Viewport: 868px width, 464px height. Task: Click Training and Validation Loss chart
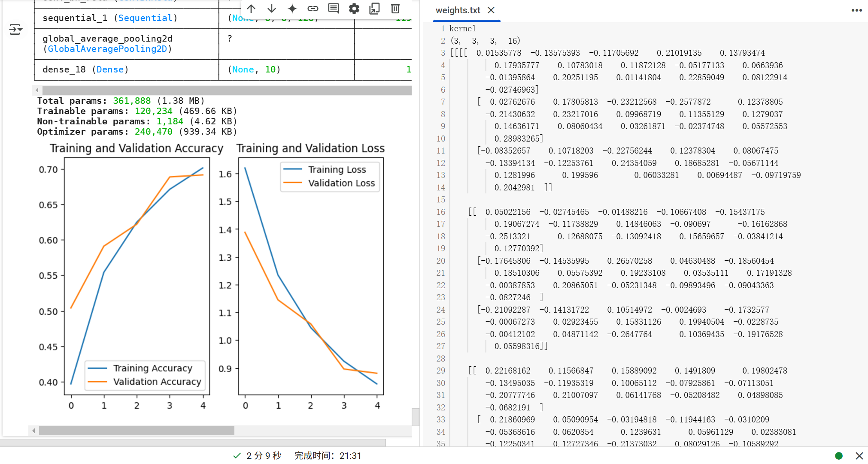pos(311,276)
